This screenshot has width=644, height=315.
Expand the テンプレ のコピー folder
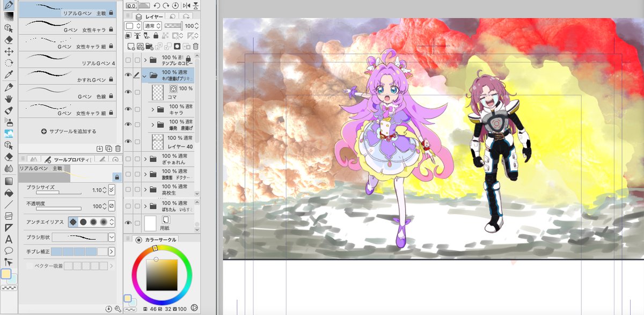[145, 60]
